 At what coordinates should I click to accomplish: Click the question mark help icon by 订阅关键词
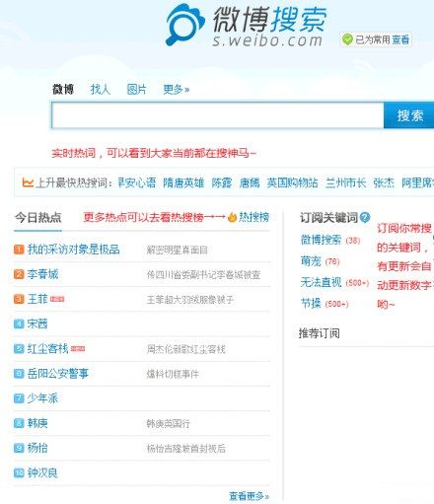click(365, 217)
